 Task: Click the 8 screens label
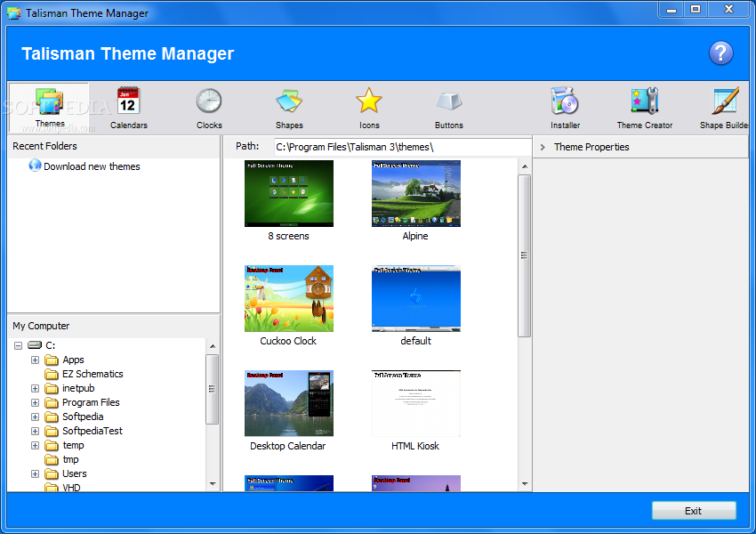pos(289,236)
